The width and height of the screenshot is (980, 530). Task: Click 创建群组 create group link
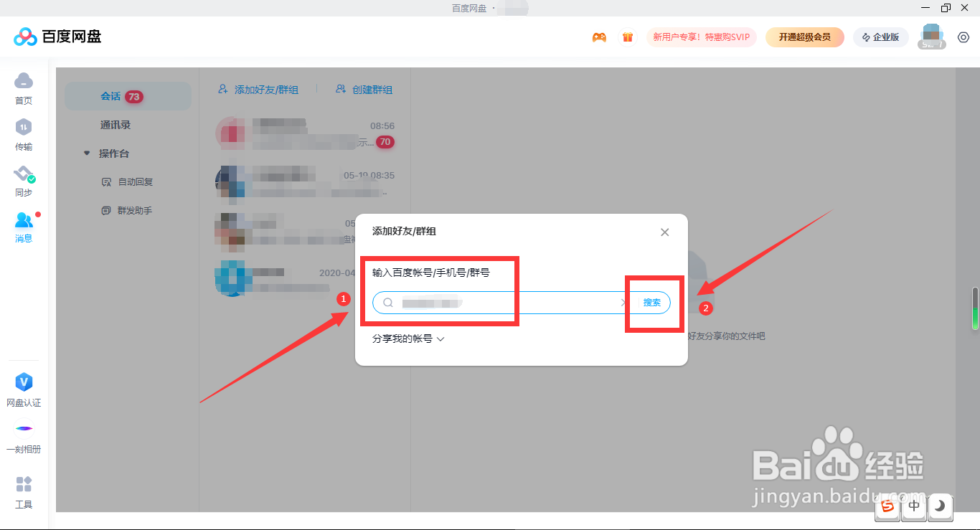pos(364,90)
